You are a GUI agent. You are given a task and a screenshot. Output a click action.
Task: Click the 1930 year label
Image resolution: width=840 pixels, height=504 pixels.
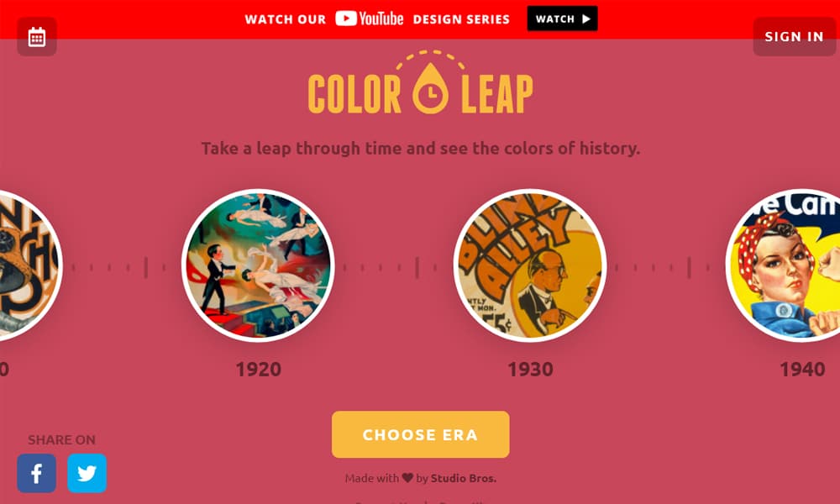tap(530, 369)
